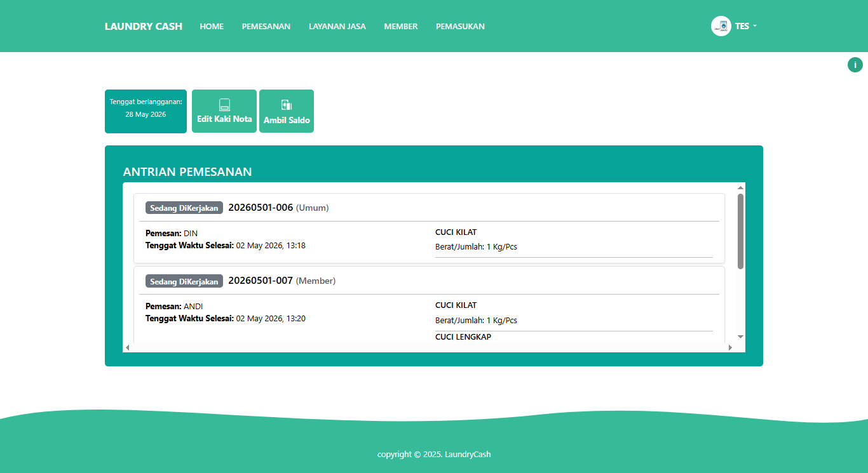Select order number 20260501-006
The image size is (868, 473).
pos(261,207)
